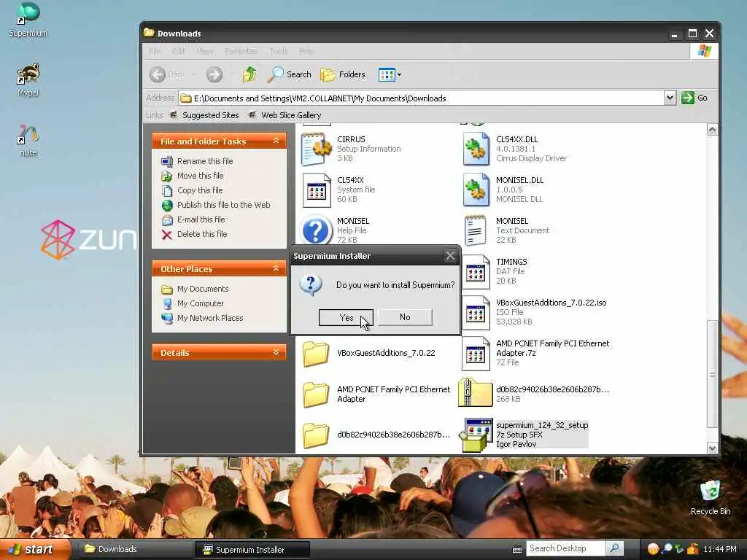Select the d0b82c94026b38e2606b287b zip archive icon
Image resolution: width=747 pixels, height=560 pixels.
click(475, 393)
